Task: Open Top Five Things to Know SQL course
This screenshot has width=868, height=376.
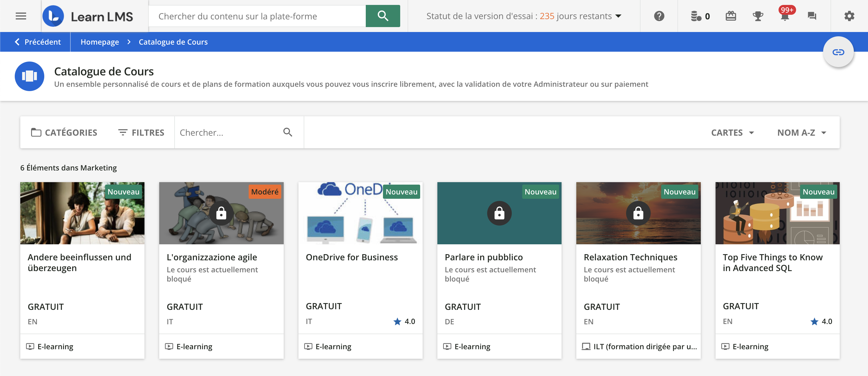Action: (x=777, y=262)
